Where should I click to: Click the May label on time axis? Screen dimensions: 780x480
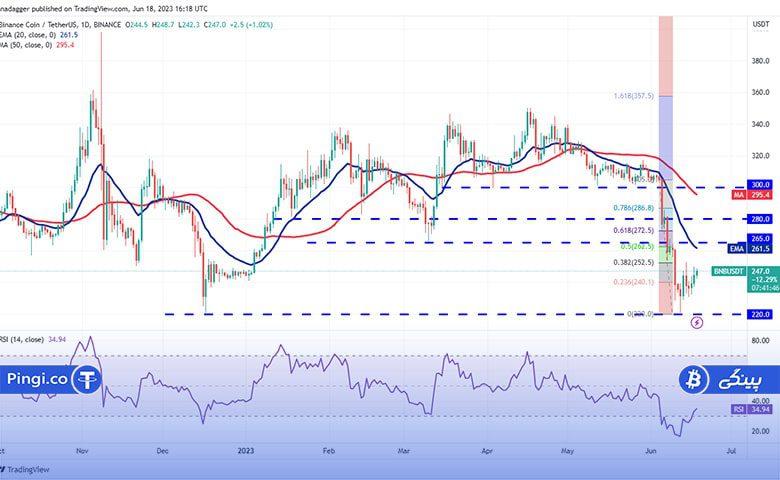coord(567,451)
